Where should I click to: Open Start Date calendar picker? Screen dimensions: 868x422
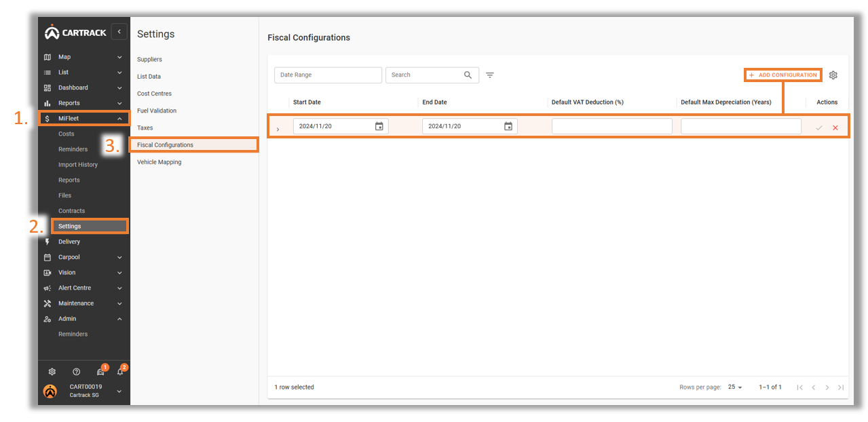pyautogui.click(x=379, y=126)
